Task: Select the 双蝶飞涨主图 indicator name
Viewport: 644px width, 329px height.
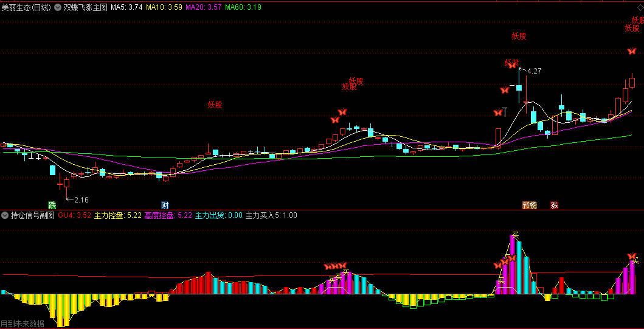Action: pos(85,7)
